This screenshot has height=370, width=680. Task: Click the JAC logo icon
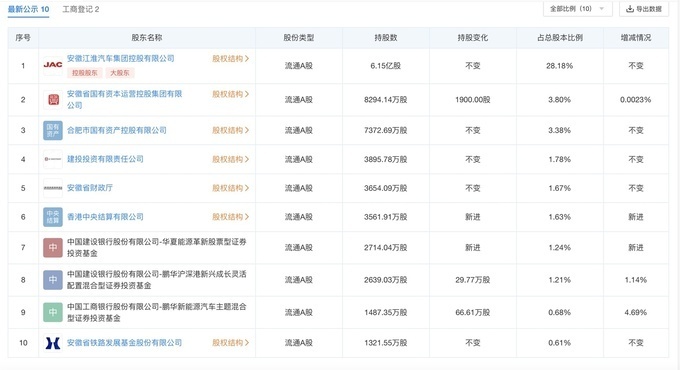click(53, 65)
